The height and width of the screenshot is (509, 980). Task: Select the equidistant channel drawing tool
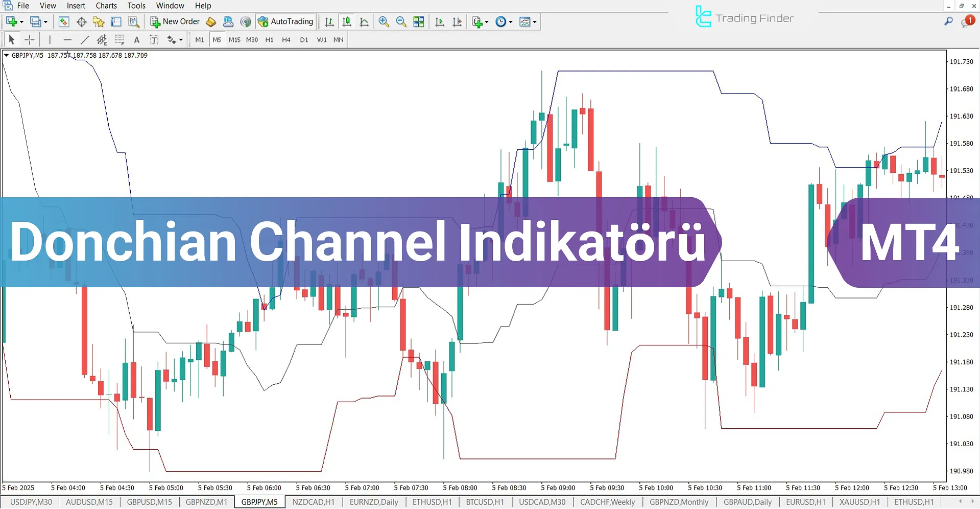coord(102,39)
